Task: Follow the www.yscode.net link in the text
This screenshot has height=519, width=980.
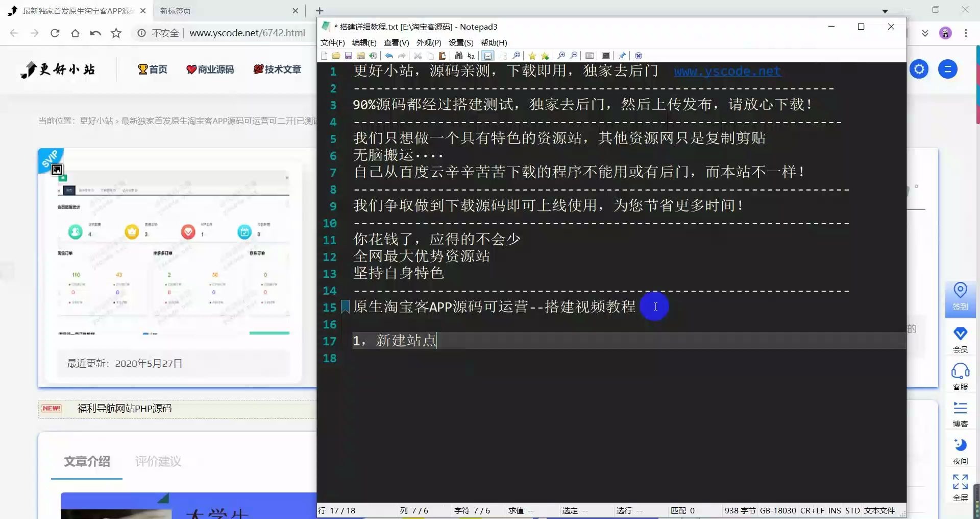Action: click(727, 72)
